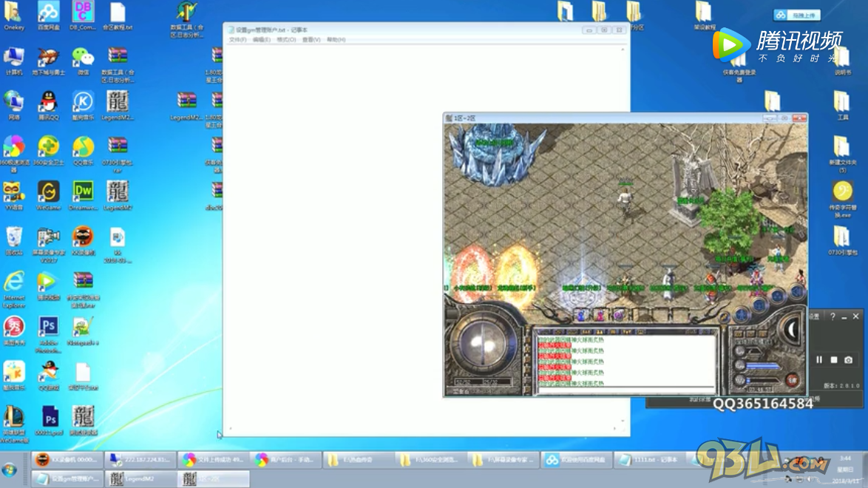Click the game's round HP/MP orb
Viewport: 868px width, 488px height.
484,343
